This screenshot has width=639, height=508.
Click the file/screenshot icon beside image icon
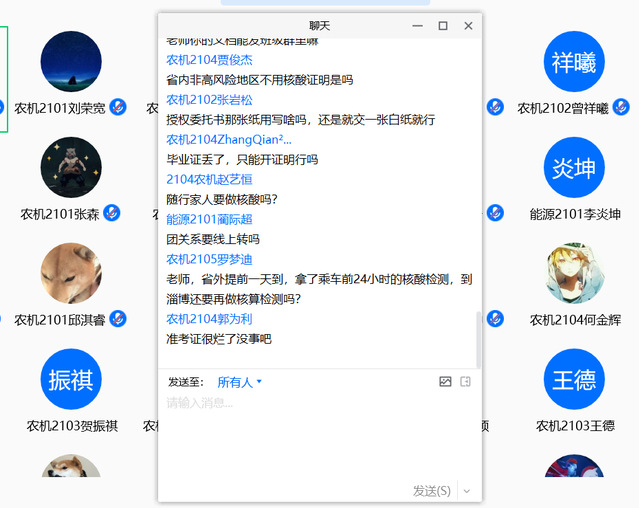point(465,382)
